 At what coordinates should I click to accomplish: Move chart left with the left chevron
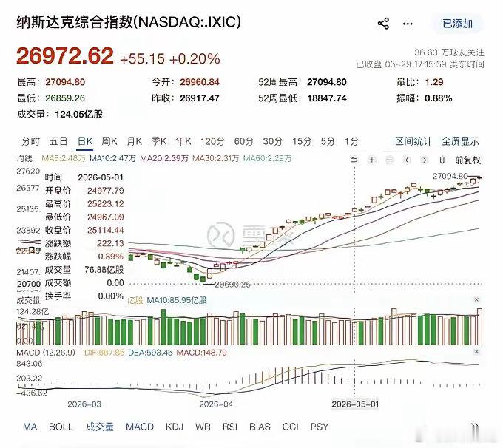(407, 160)
